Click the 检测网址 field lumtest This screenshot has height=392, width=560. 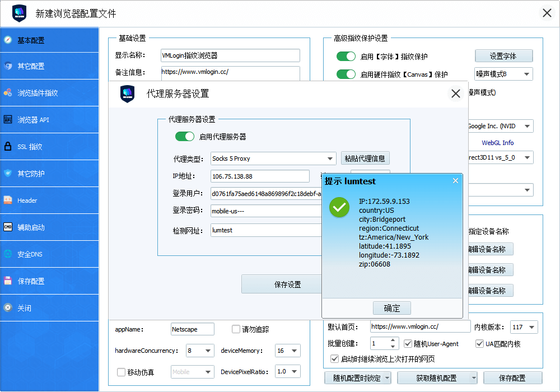(266, 230)
